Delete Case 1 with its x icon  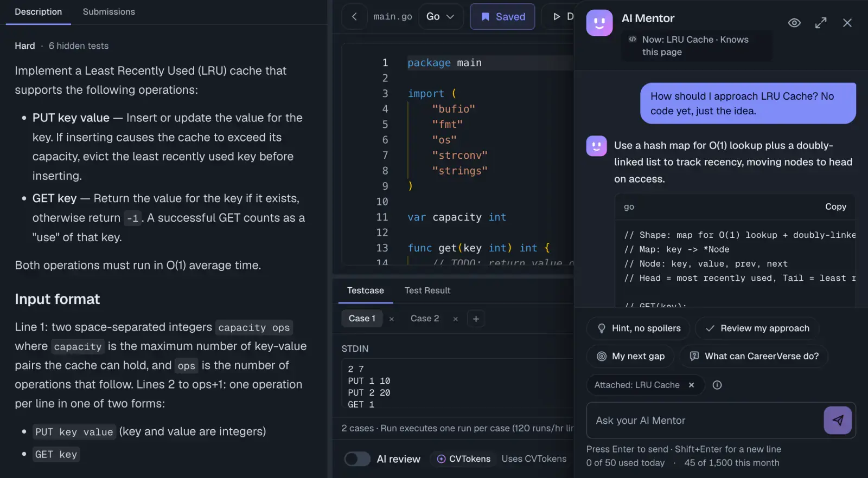(392, 319)
